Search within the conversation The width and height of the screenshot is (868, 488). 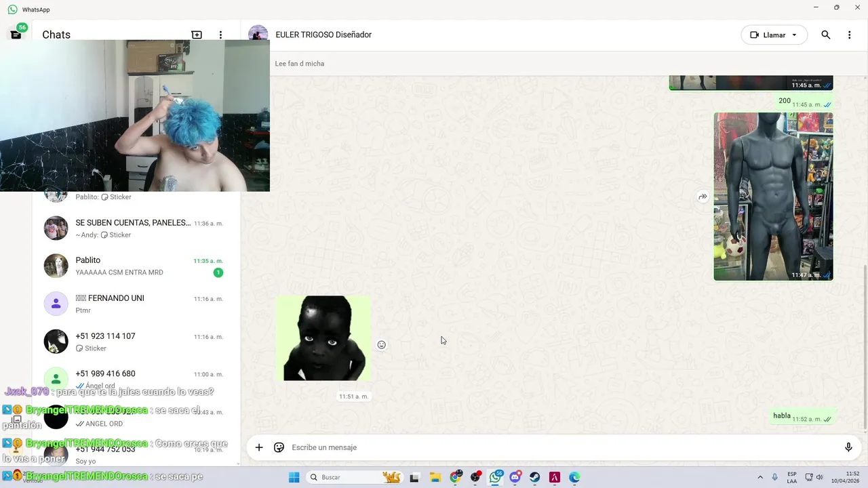(x=825, y=35)
